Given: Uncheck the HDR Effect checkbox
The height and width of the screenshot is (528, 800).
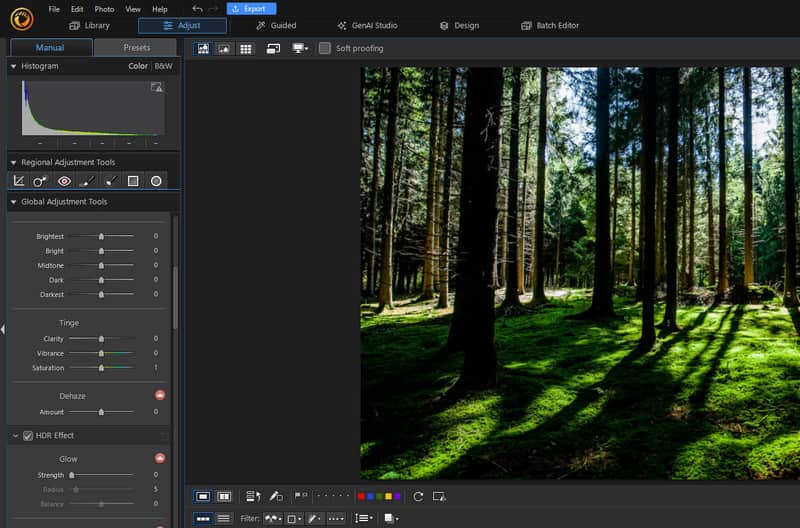Looking at the screenshot, I should (28, 436).
